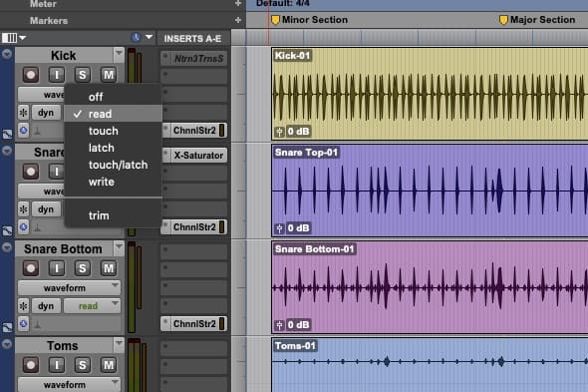Toggle input monitoring on Snare Bottom
Viewport: 588px width, 392px height.
(57, 268)
